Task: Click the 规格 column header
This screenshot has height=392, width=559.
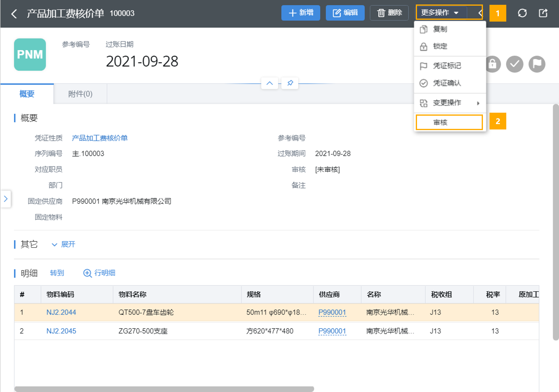Action: click(277, 294)
